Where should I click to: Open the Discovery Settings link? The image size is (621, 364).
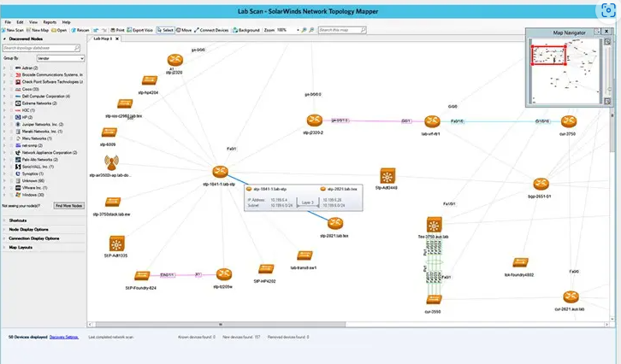coord(64,338)
